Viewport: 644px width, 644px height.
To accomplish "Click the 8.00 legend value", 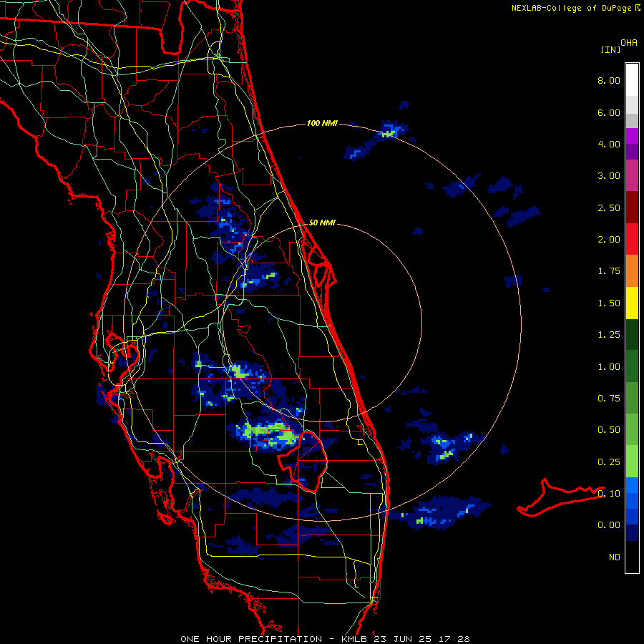I will tap(609, 80).
